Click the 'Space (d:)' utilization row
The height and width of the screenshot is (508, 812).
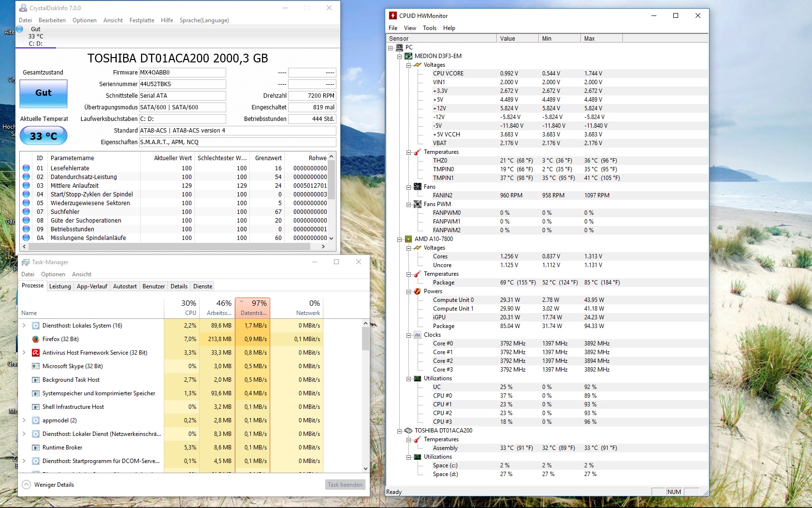tap(547, 474)
